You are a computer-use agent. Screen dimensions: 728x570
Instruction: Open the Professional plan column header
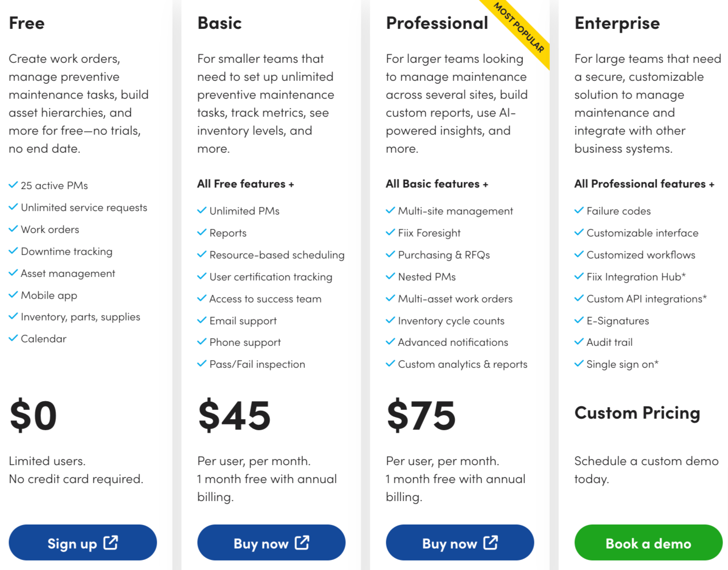point(437,22)
